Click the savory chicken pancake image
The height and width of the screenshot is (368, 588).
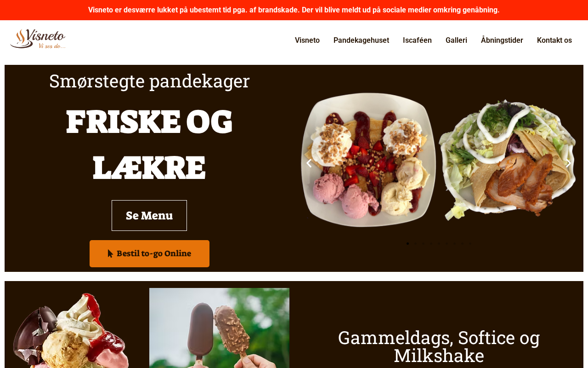pyautogui.click(x=507, y=160)
